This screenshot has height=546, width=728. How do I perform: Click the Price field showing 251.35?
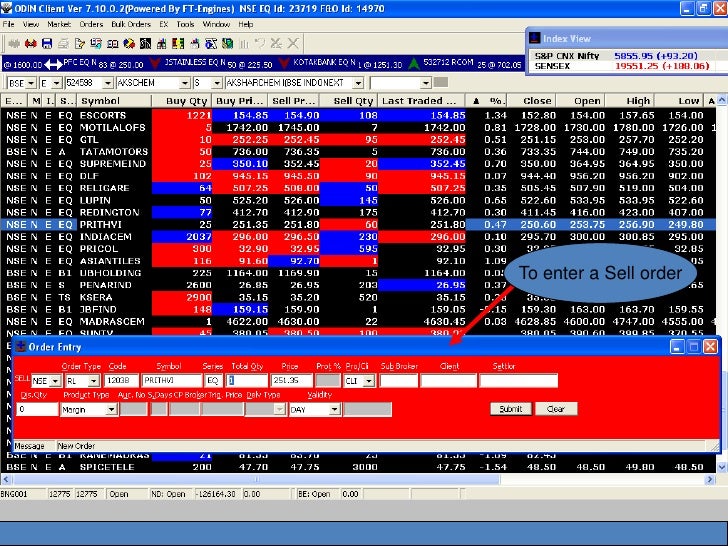[292, 381]
